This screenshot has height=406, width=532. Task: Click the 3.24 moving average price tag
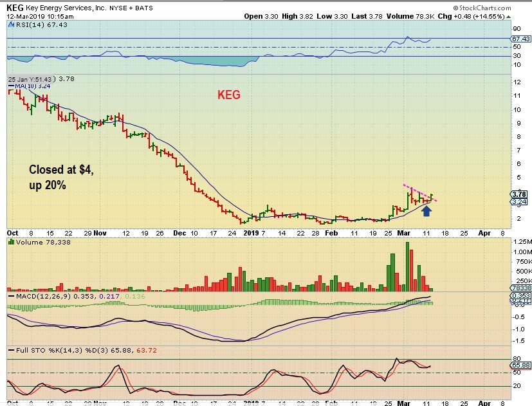pyautogui.click(x=519, y=202)
